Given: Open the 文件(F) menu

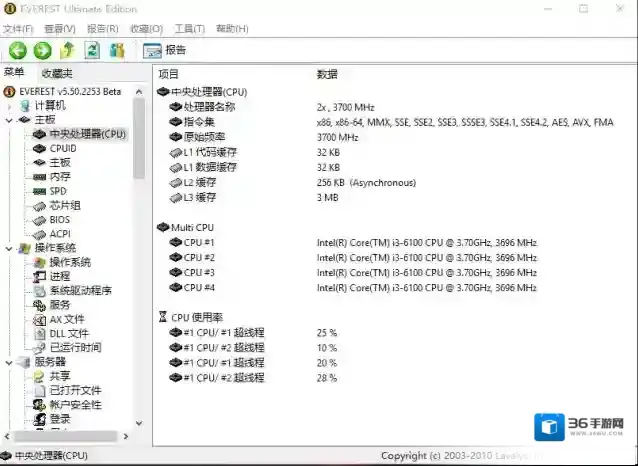Looking at the screenshot, I should [18, 29].
